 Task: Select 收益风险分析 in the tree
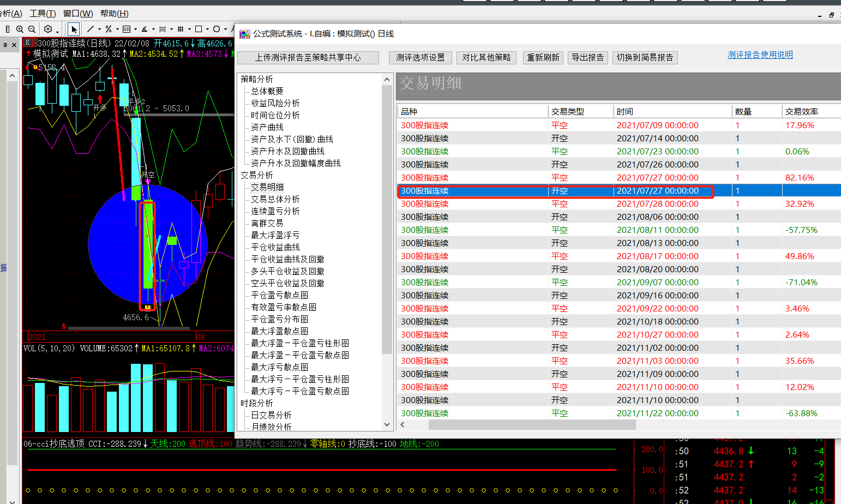(275, 103)
